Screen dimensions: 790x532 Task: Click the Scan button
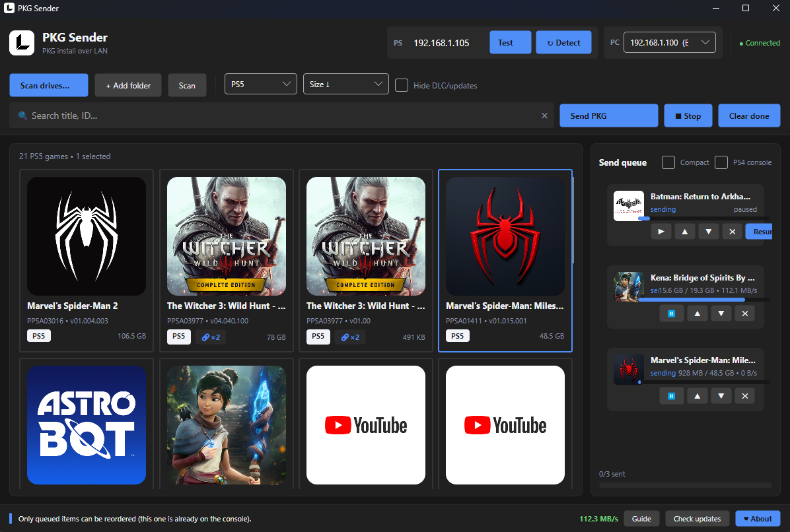coord(187,85)
